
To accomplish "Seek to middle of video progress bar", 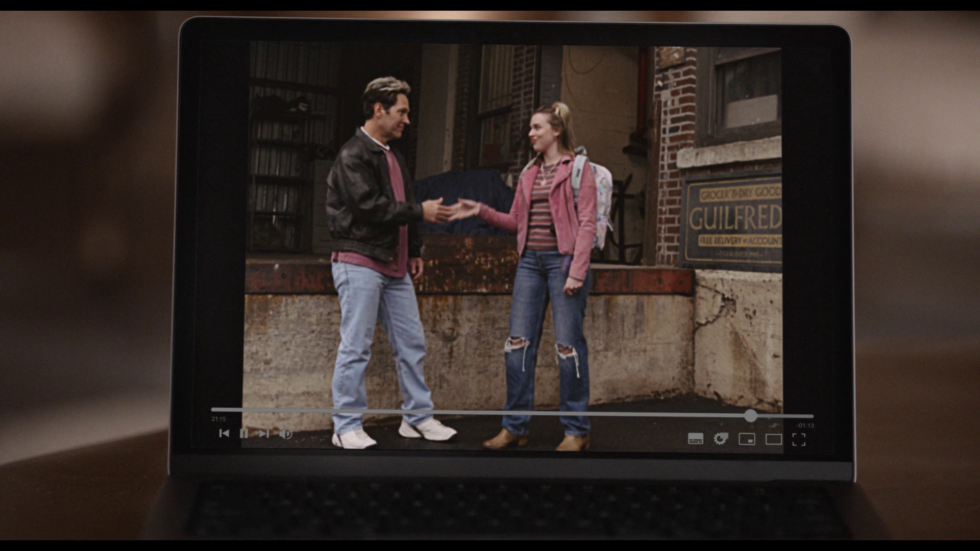I will [x=512, y=412].
